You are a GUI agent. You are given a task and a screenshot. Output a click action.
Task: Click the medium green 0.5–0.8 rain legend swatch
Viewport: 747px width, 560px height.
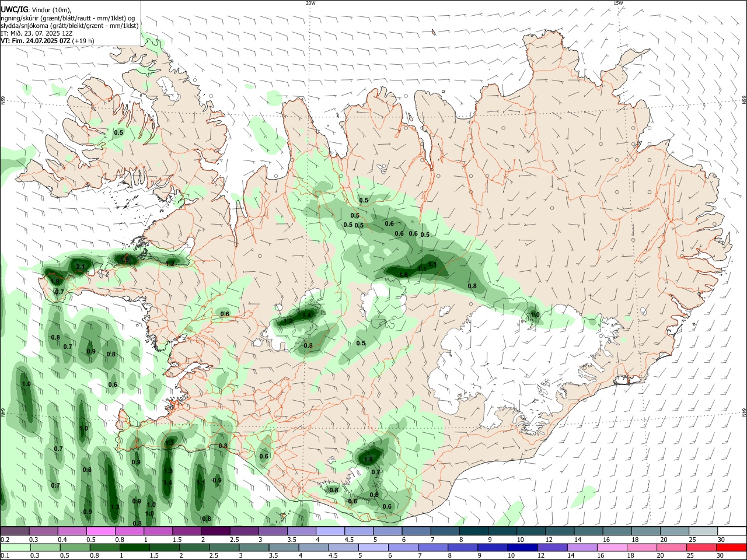pyautogui.click(x=75, y=548)
